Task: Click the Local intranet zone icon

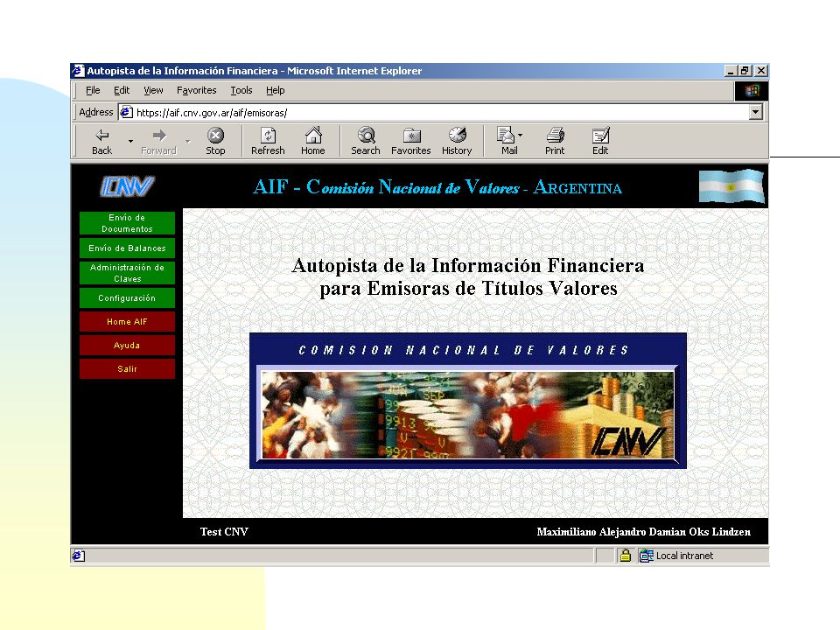Action: [646, 556]
